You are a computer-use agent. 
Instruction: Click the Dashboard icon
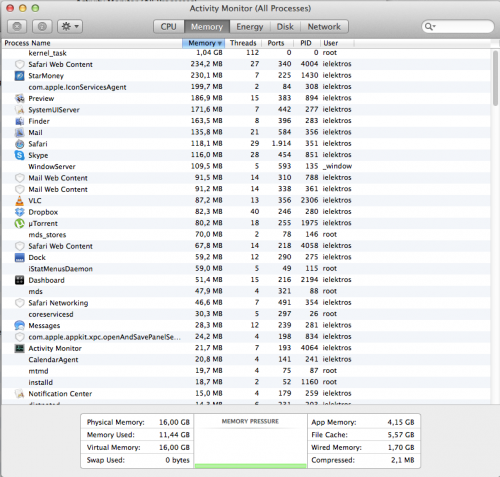click(x=20, y=280)
